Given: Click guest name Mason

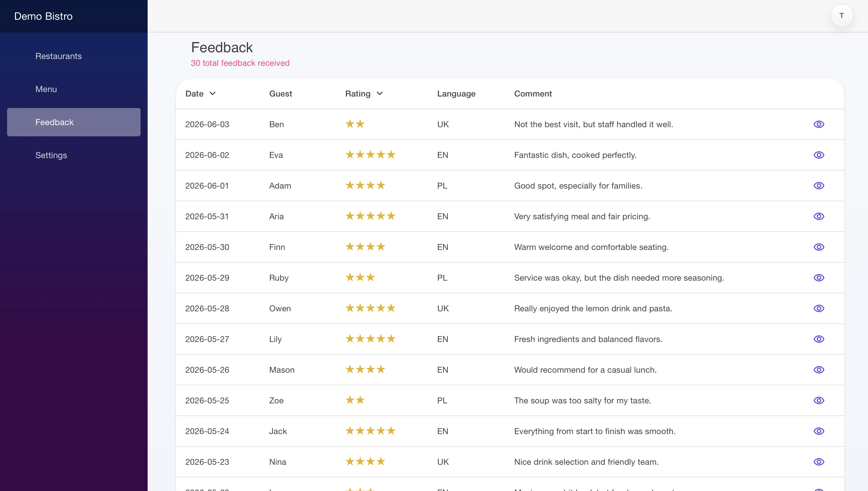Looking at the screenshot, I should [282, 370].
